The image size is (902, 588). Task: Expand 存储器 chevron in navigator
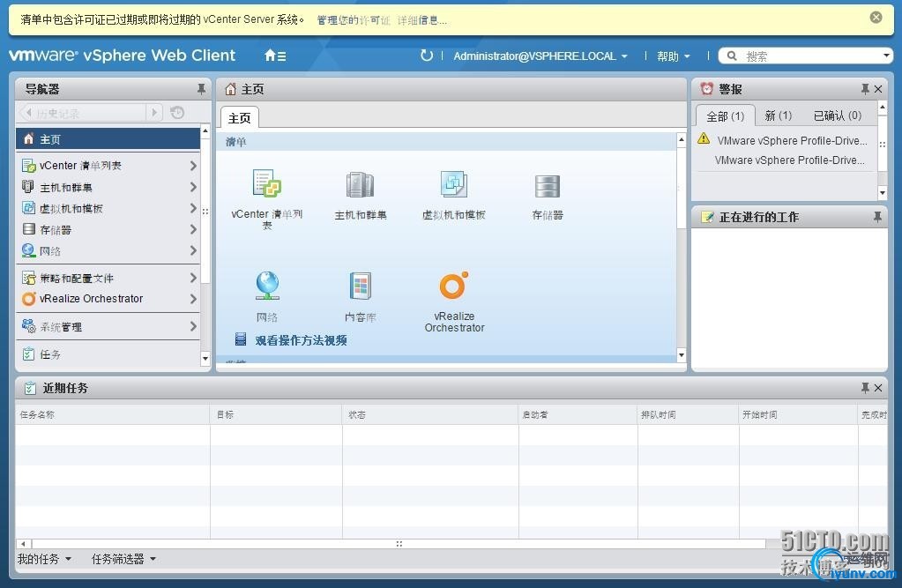click(x=193, y=229)
